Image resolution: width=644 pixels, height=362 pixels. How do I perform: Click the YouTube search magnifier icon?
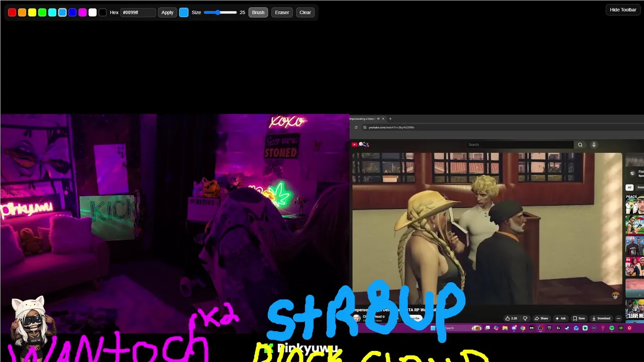click(580, 144)
